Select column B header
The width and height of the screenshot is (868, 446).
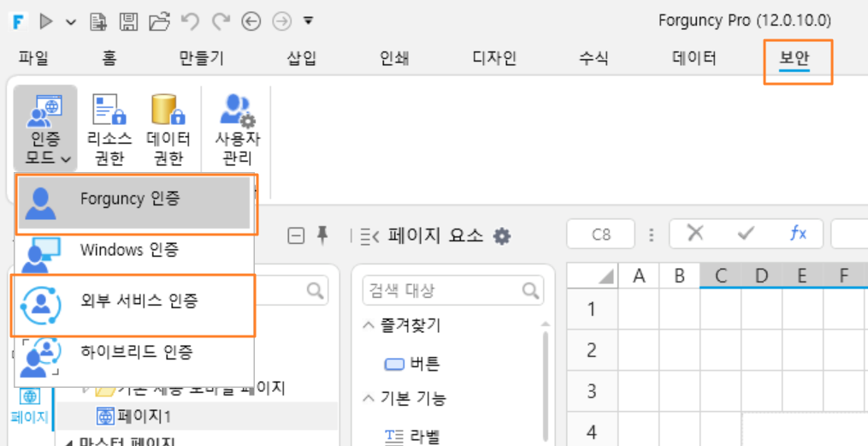click(680, 276)
